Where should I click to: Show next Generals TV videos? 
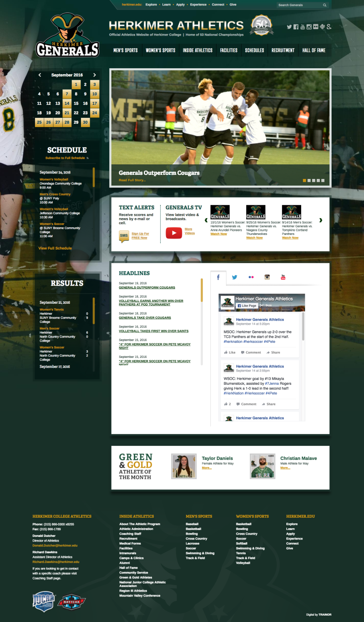(x=321, y=220)
